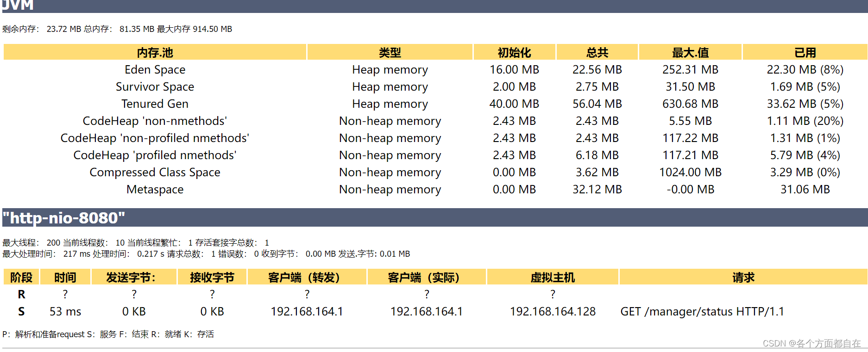Click the 1.11 MB (20%) used value
The height and width of the screenshot is (352, 868).
coord(805,121)
